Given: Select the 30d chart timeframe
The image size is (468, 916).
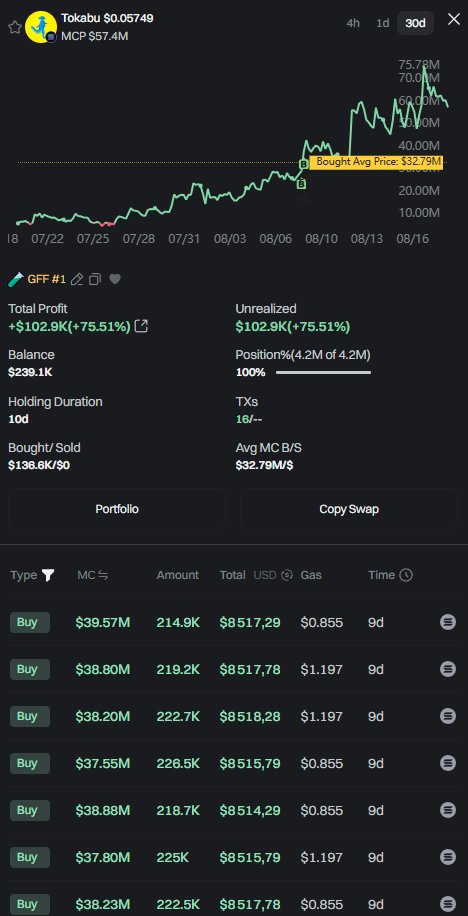Looking at the screenshot, I should tap(415, 23).
